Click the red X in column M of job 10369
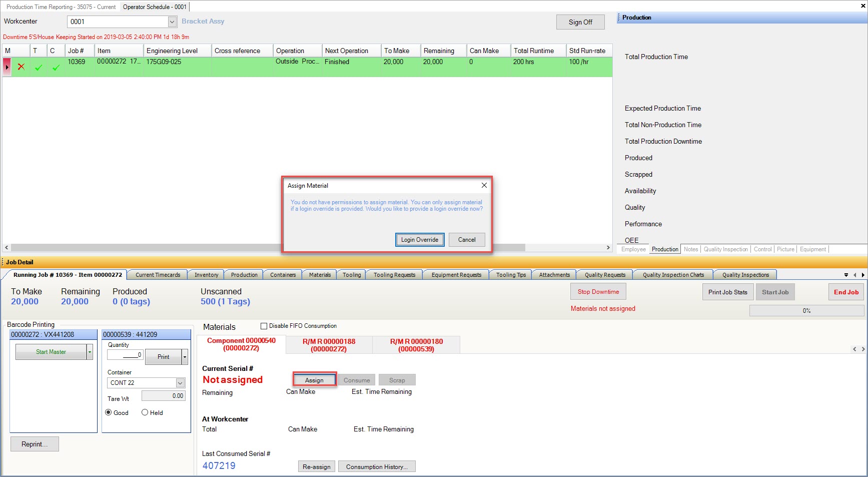 point(21,67)
